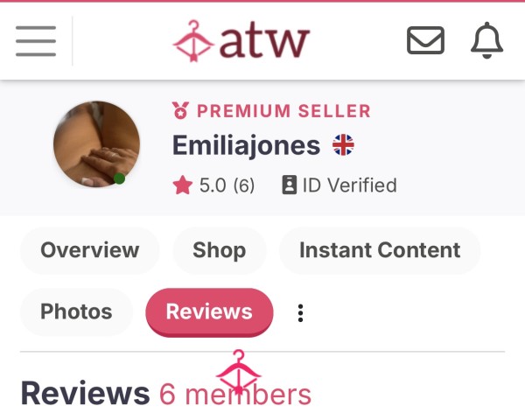The image size is (525, 420).
Task: Click the ID Verified badge icon
Action: click(x=290, y=185)
